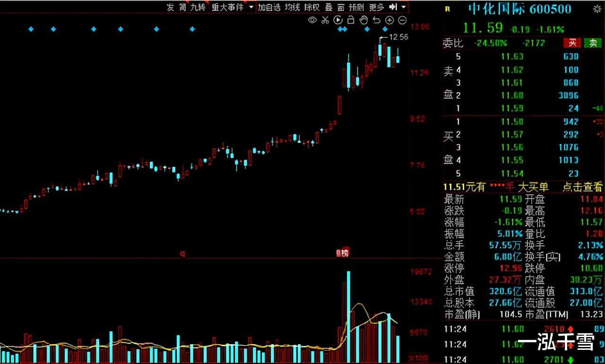Image resolution: width=605 pixels, height=364 pixels.
Task: Click the 最低 value 11.57
Action: pos(592,222)
